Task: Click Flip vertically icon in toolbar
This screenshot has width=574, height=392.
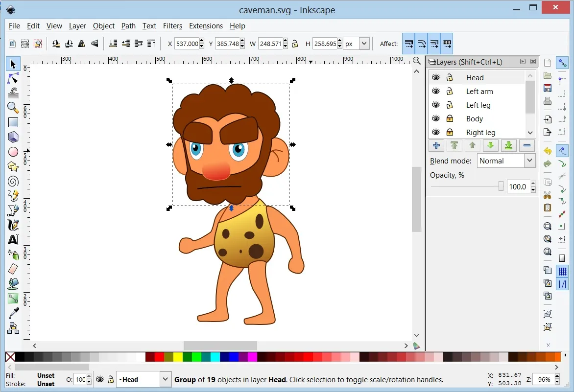Action: point(95,44)
